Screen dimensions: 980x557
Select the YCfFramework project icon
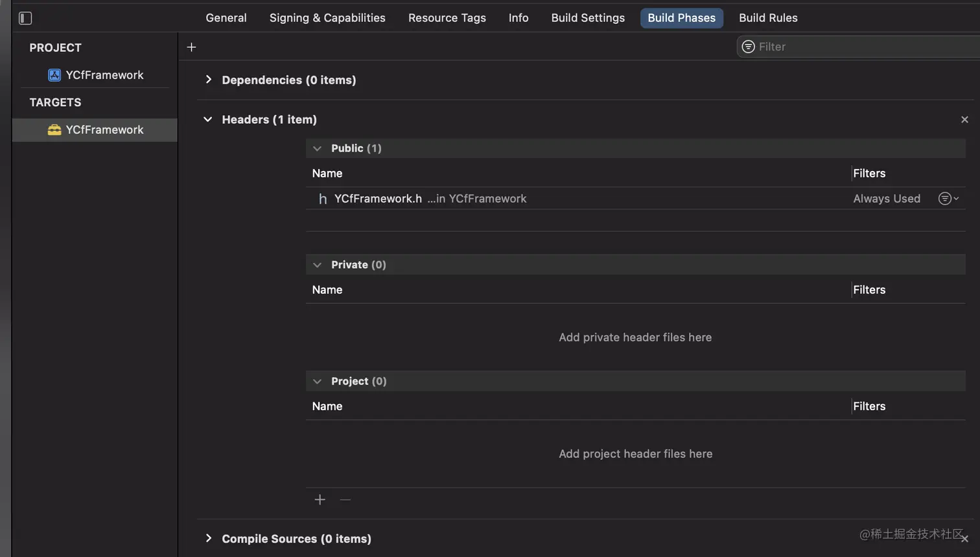[54, 75]
